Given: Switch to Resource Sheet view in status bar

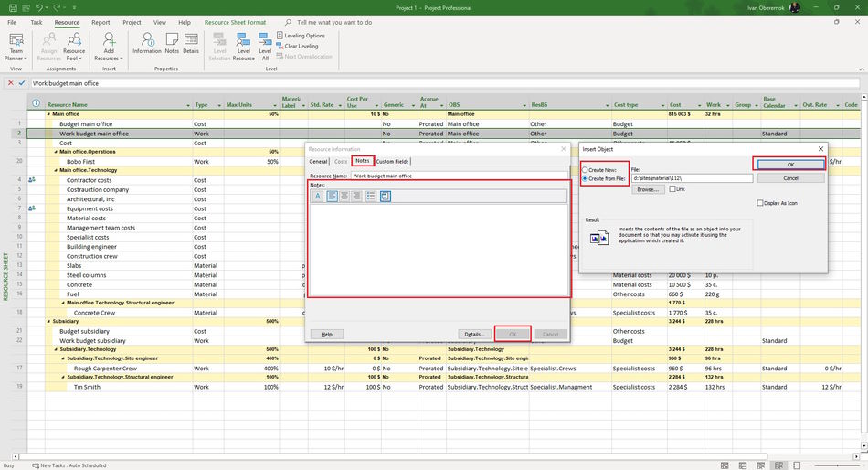Looking at the screenshot, I should coord(778,465).
